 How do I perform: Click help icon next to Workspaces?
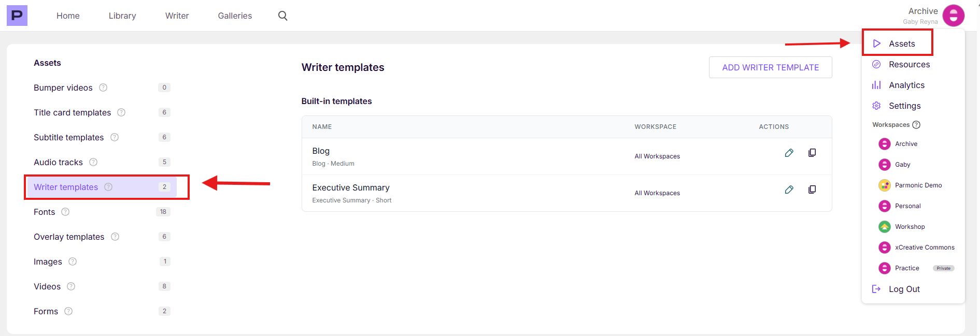(916, 125)
